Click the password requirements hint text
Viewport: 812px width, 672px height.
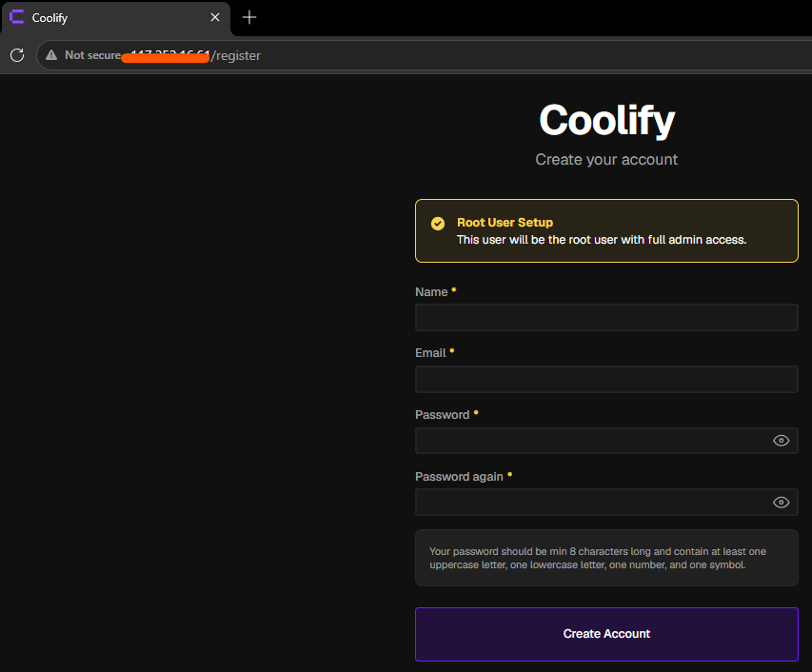(598, 558)
